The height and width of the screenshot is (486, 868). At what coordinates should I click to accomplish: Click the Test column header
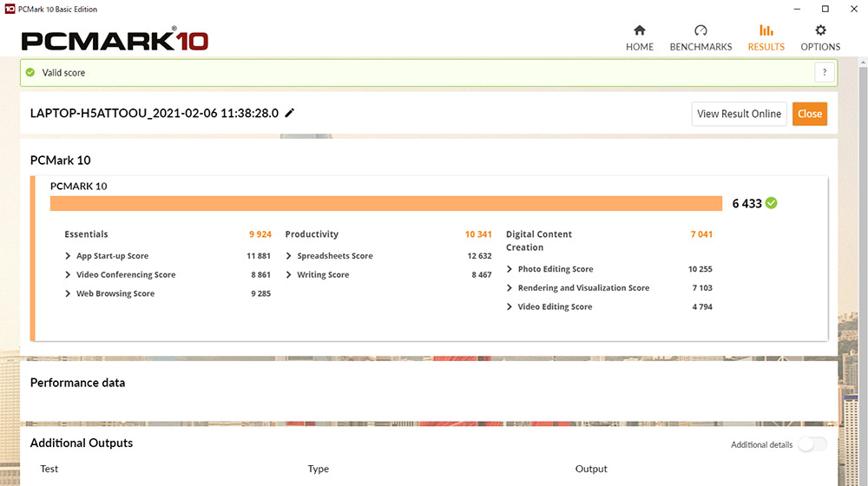click(x=49, y=469)
